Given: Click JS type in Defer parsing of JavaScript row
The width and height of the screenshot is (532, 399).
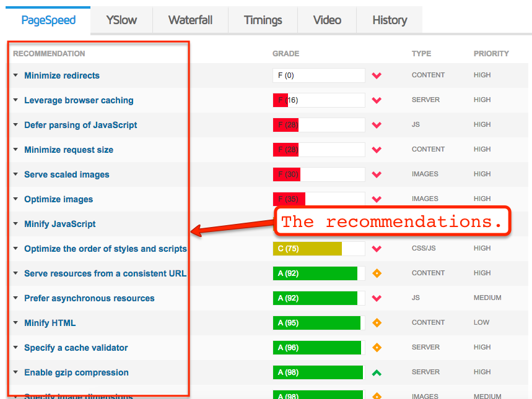Looking at the screenshot, I should pyautogui.click(x=416, y=124).
